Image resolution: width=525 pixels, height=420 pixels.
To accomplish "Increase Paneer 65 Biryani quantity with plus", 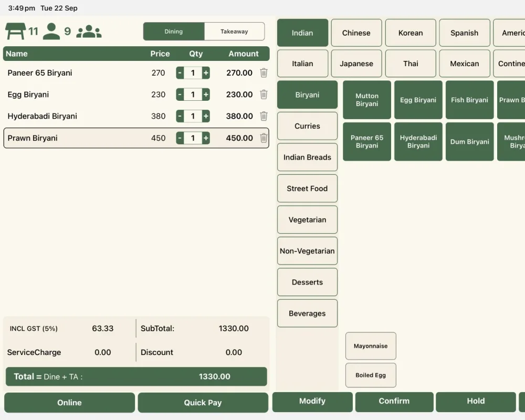I will 206,72.
